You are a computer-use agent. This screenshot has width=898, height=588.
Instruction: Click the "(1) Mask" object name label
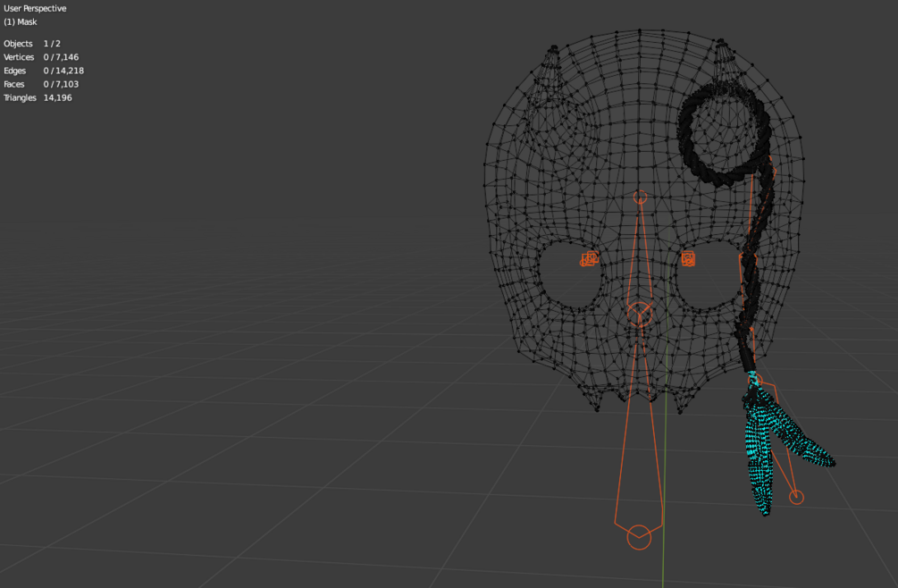tap(20, 21)
